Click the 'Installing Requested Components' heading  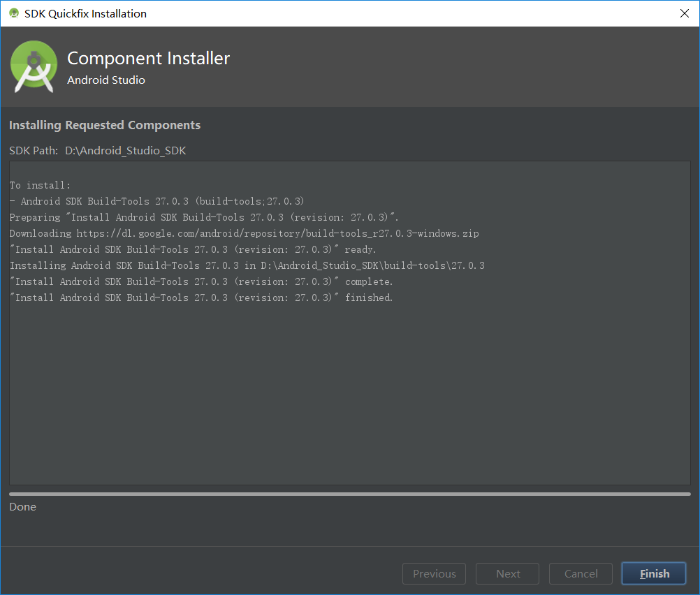pos(105,126)
